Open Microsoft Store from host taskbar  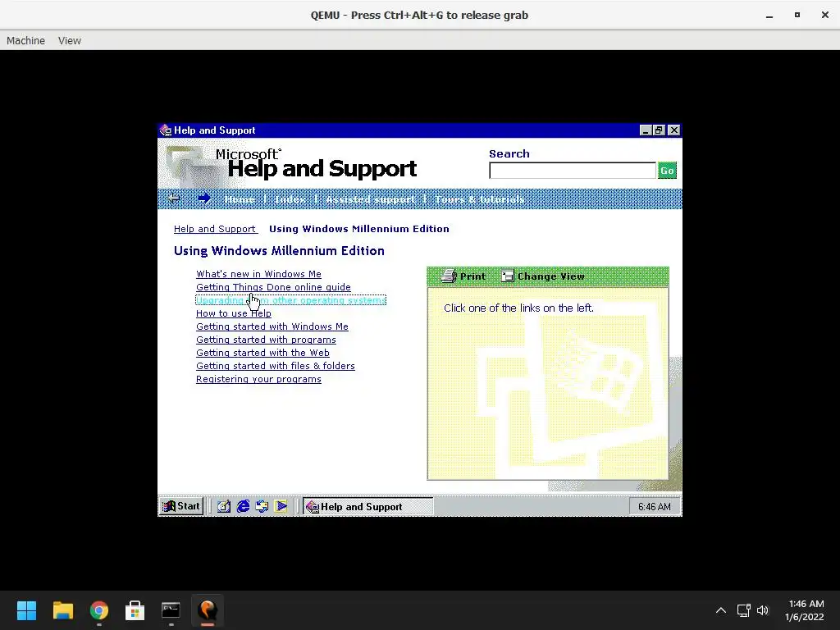click(135, 610)
